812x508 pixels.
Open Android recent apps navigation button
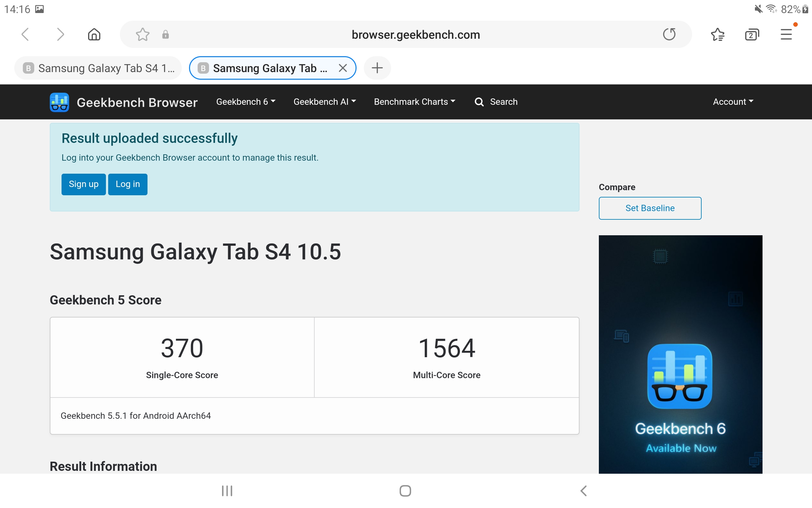coord(227,491)
